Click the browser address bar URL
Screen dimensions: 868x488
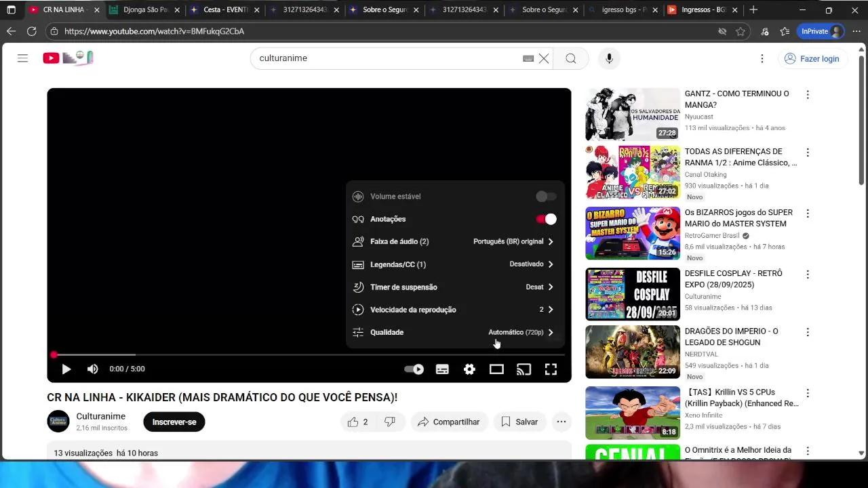coord(154,31)
